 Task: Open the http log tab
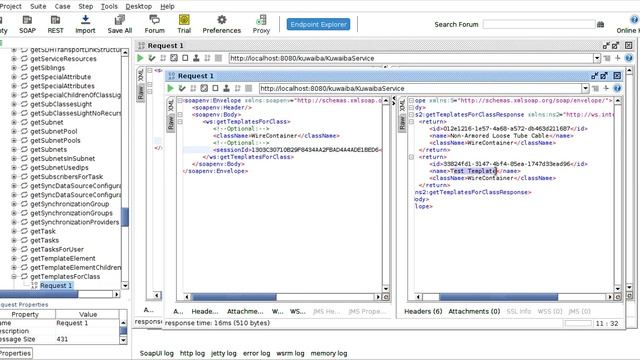[192, 353]
